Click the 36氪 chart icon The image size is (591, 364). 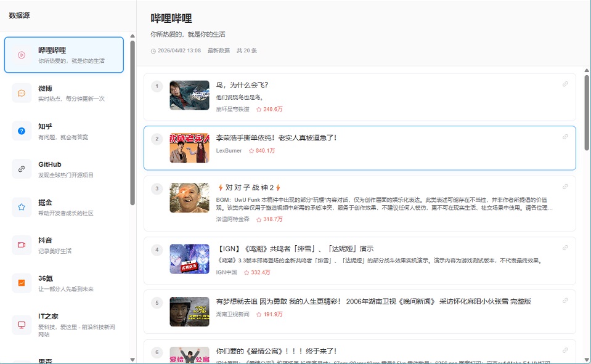click(x=22, y=283)
